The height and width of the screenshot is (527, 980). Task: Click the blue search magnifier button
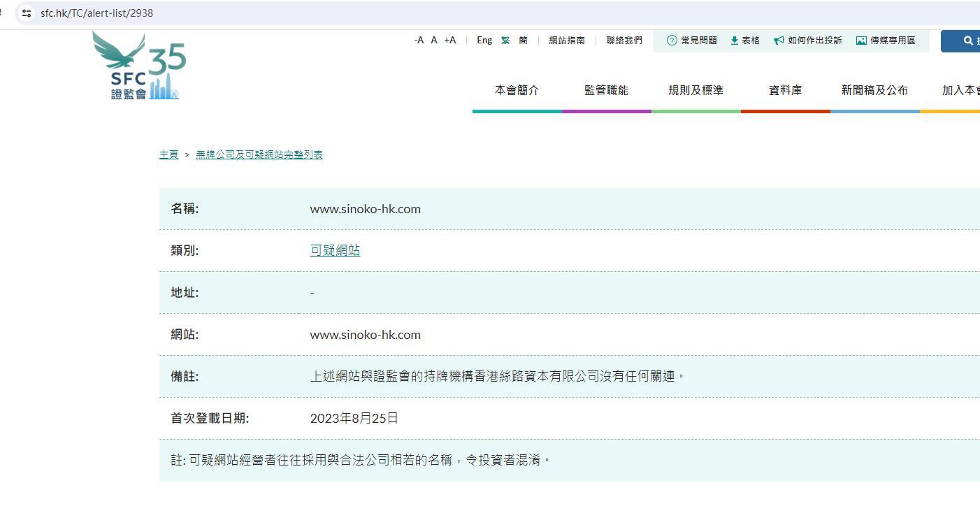click(x=967, y=41)
